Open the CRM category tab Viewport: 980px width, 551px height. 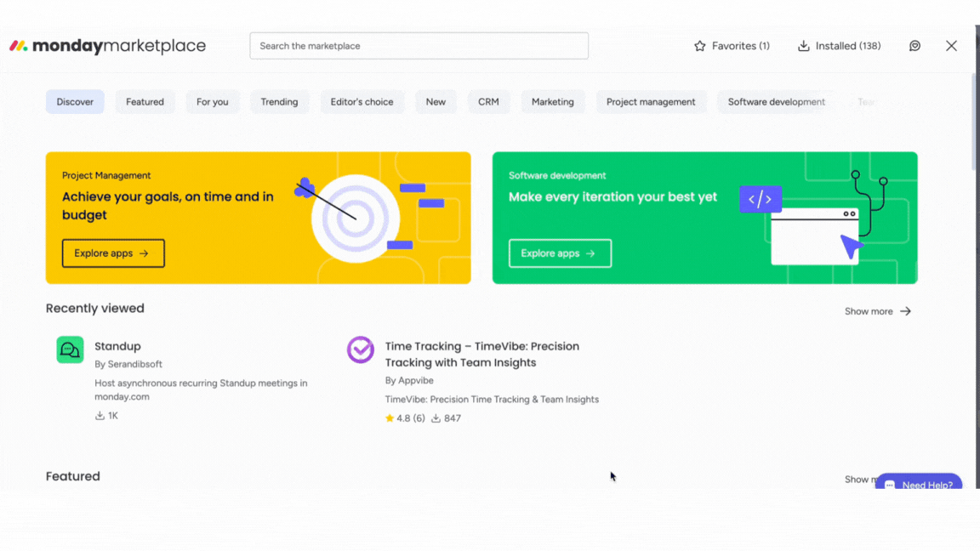[489, 102]
